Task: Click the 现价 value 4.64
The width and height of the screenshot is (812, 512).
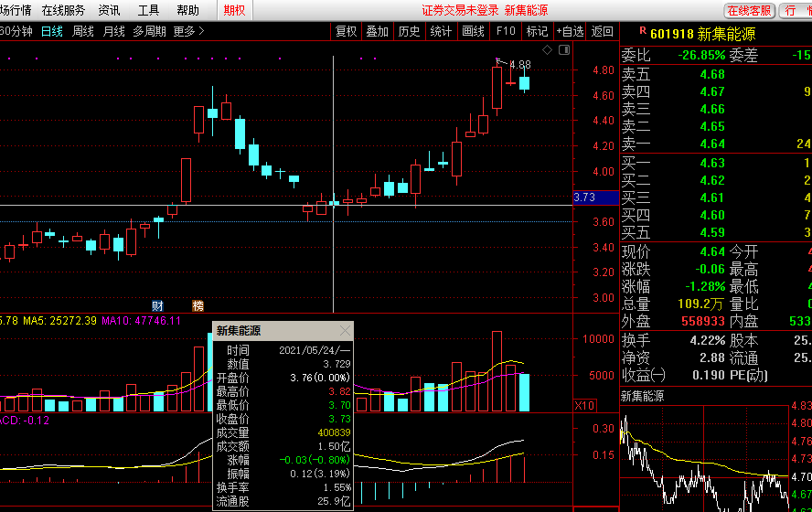Action: [x=712, y=252]
